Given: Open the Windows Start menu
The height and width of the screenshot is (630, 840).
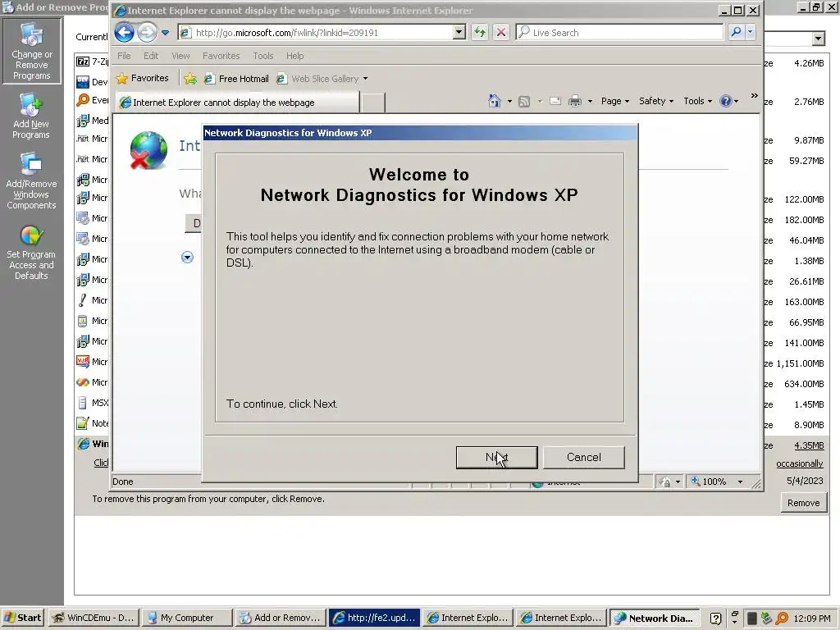Looking at the screenshot, I should [x=22, y=618].
